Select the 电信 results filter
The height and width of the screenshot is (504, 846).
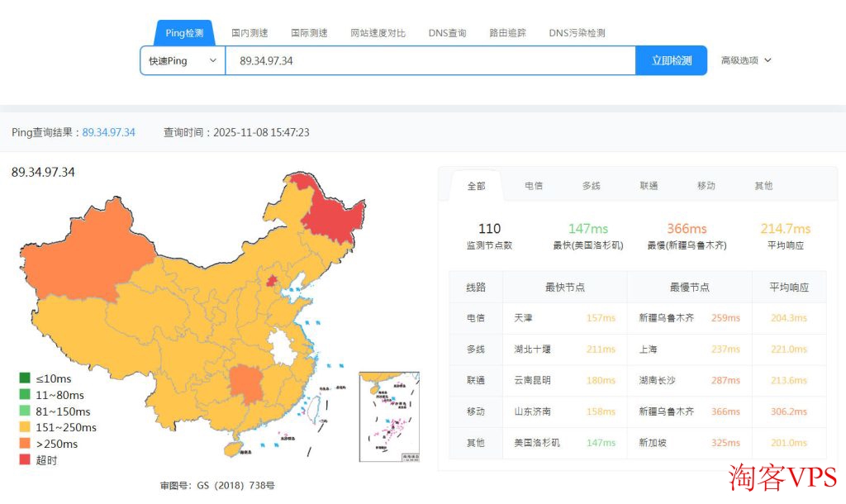tap(534, 186)
